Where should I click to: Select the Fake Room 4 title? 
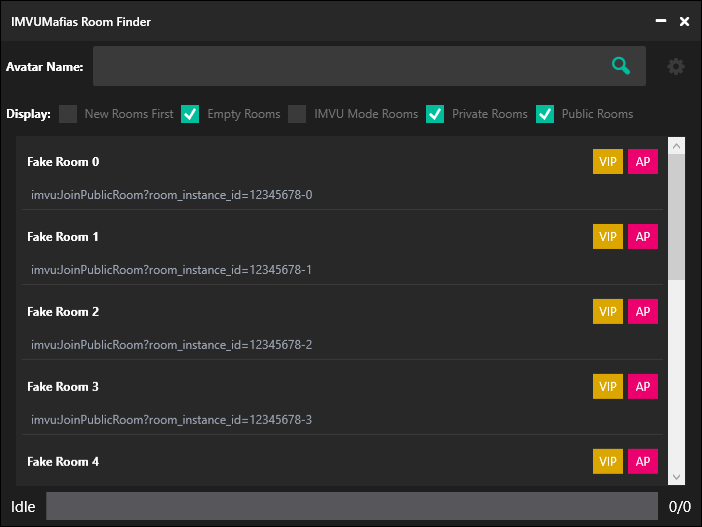63,461
